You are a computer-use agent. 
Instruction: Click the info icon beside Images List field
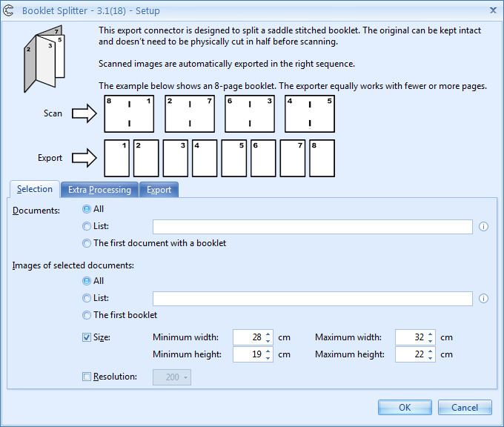click(x=483, y=299)
